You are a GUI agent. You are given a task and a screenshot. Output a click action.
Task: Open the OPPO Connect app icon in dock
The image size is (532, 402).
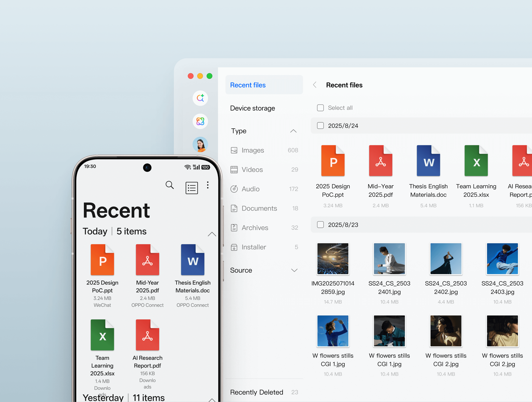(200, 121)
